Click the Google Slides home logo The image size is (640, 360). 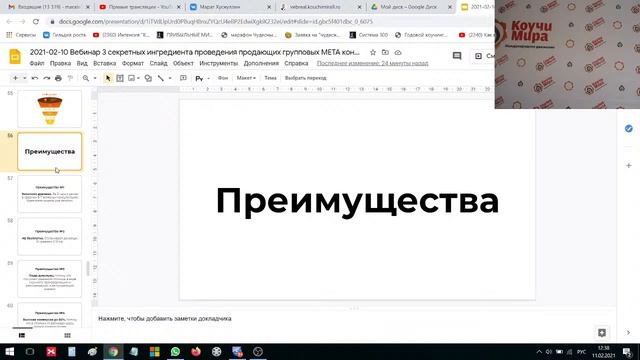click(x=15, y=56)
